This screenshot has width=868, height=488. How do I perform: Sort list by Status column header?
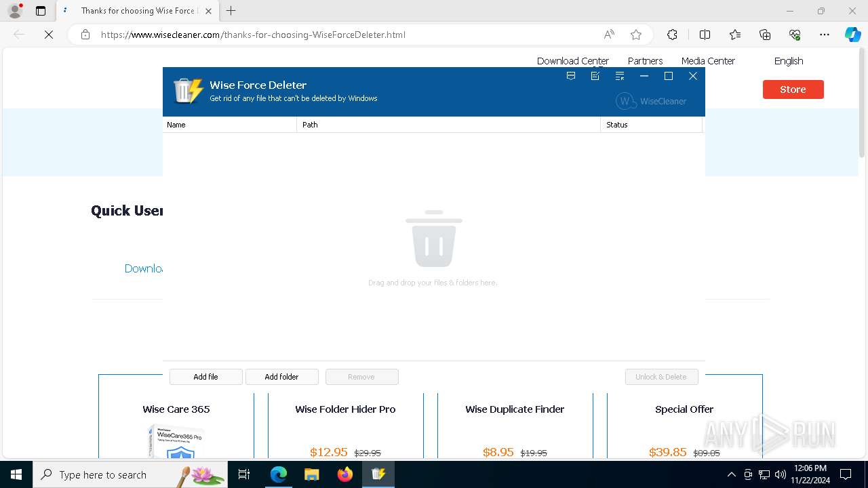(x=651, y=125)
